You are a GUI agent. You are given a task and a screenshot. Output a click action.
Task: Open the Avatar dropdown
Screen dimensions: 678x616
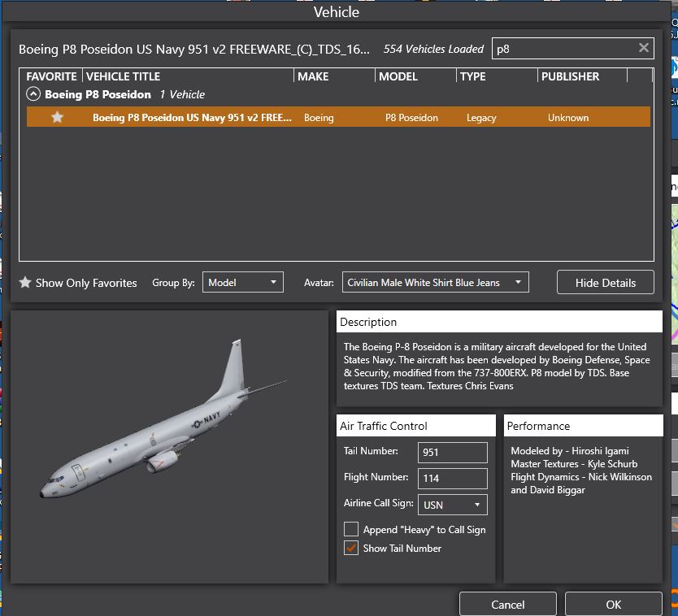pyautogui.click(x=435, y=282)
